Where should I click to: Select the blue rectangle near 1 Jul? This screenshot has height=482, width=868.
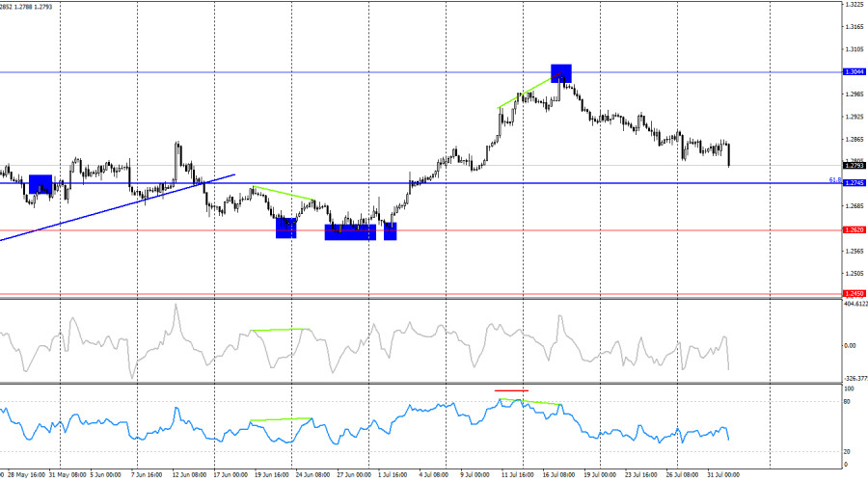(391, 231)
